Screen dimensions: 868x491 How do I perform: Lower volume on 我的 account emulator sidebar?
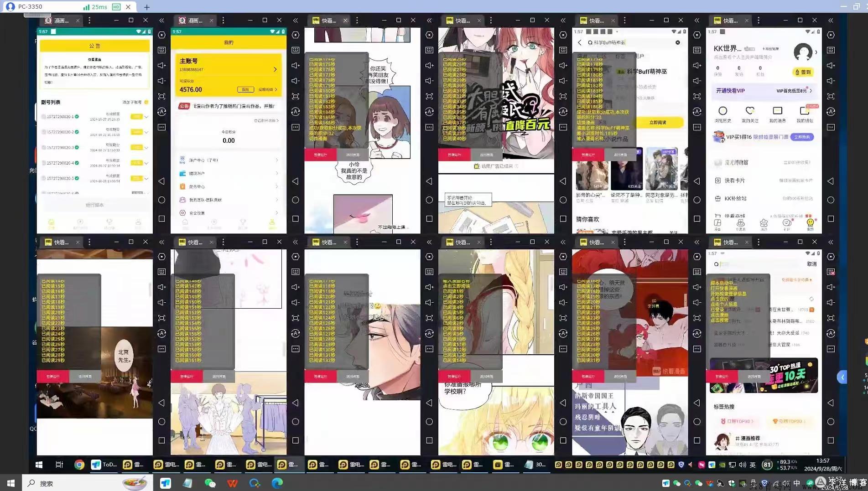tap(296, 81)
